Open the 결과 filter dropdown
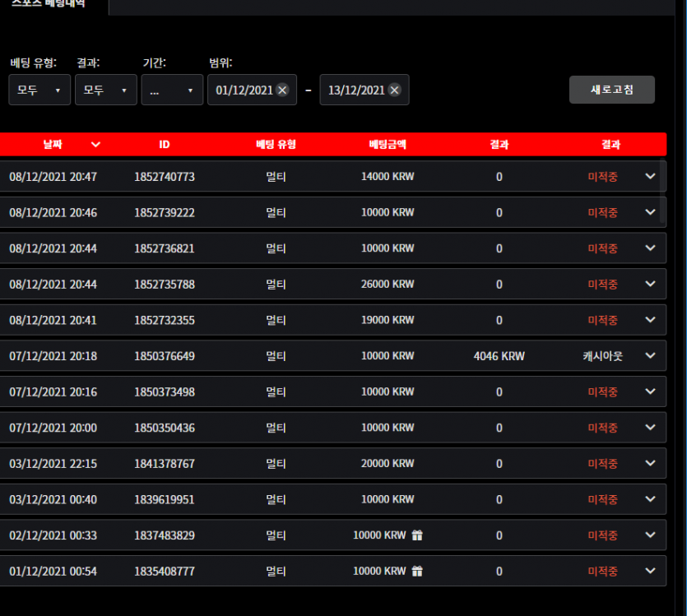 click(x=106, y=90)
